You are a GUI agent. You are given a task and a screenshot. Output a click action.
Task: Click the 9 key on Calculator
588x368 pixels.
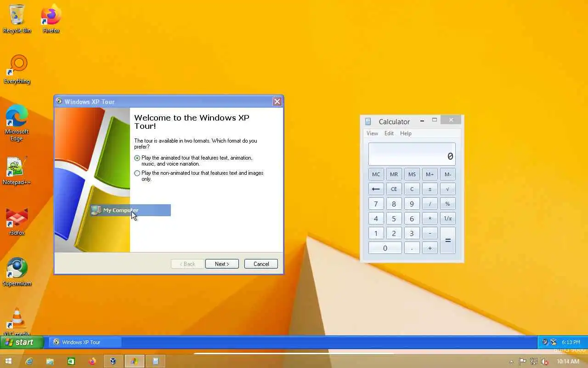click(412, 204)
